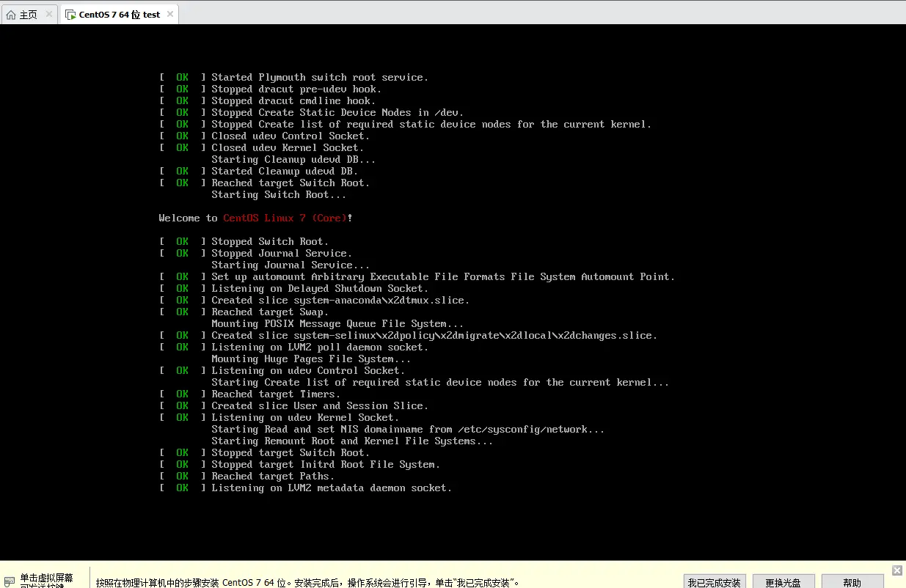Viewport: 906px width, 588px height.
Task: Click the 单击虚拟屏幕 hint text
Action: click(46, 578)
